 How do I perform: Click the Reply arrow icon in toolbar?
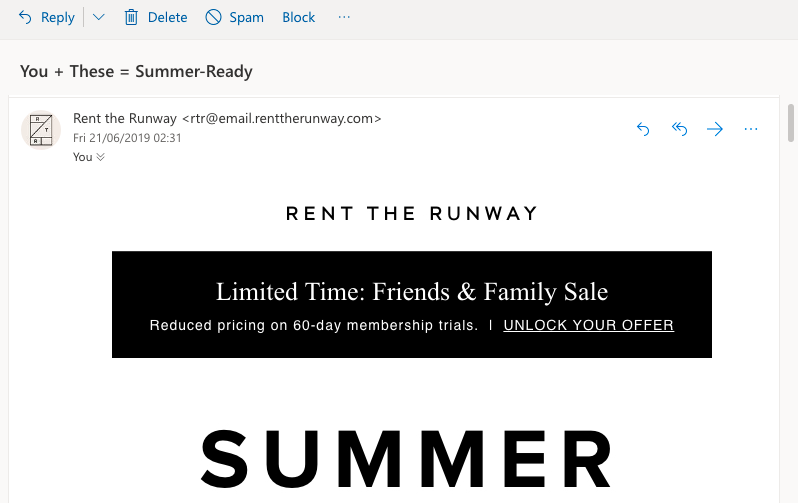25,17
